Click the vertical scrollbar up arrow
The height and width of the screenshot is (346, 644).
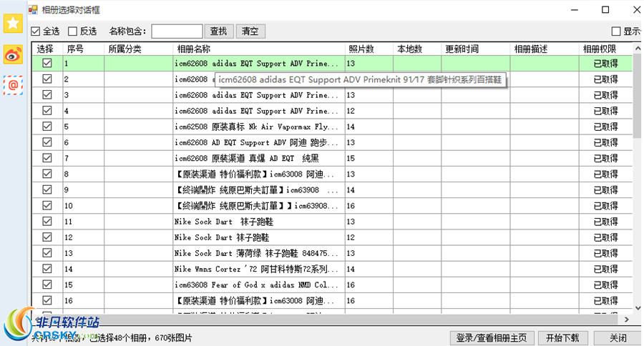pyautogui.click(x=638, y=48)
